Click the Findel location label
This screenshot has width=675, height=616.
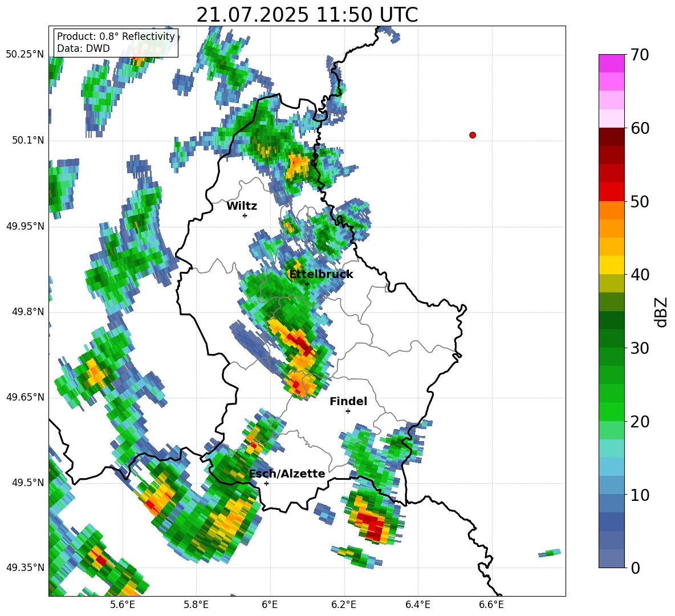pyautogui.click(x=348, y=401)
